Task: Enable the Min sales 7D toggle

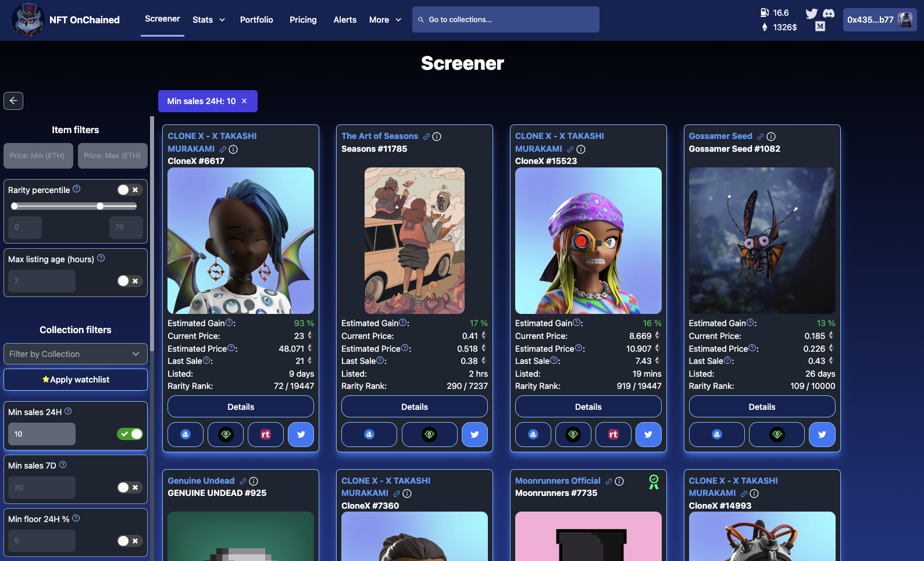Action: pos(130,487)
